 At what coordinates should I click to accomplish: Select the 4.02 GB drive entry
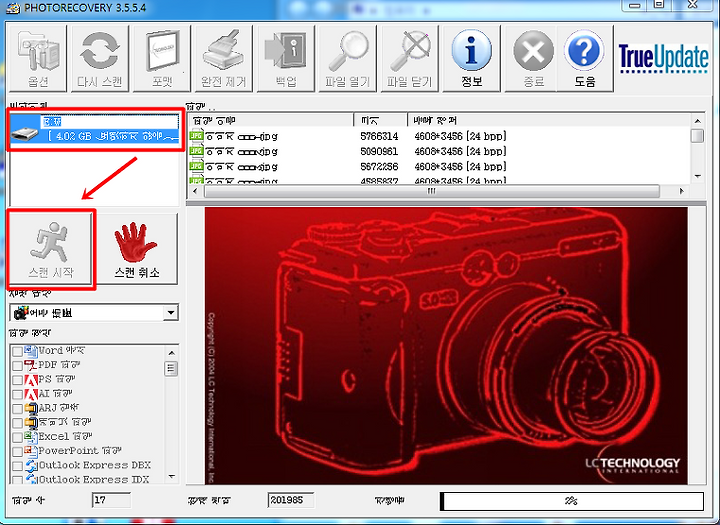coord(95,129)
